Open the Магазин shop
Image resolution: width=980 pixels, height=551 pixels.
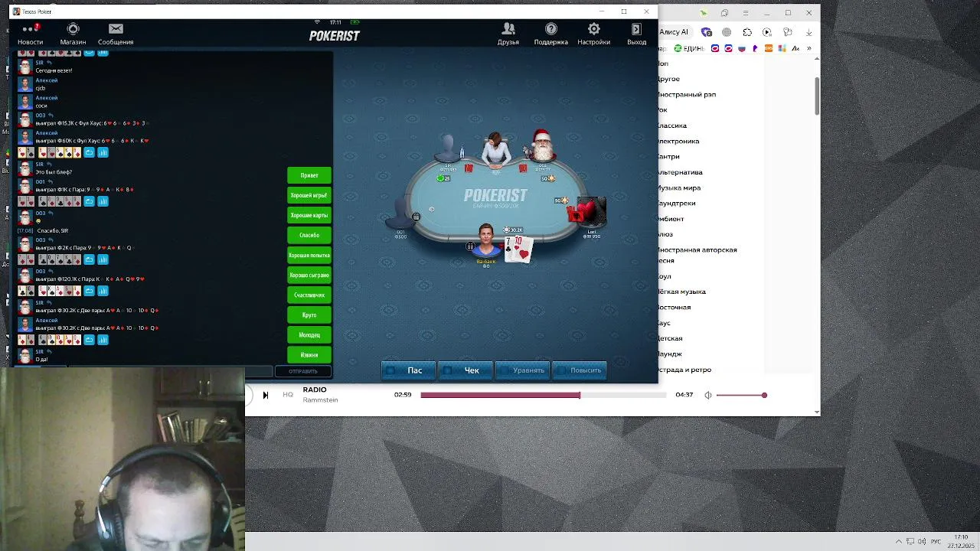point(73,34)
